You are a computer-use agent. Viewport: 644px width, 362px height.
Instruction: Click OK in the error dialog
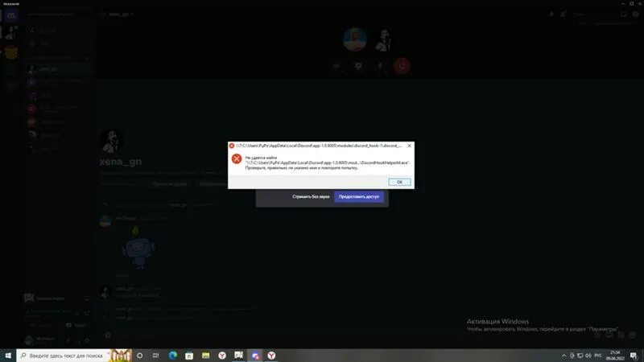click(399, 182)
